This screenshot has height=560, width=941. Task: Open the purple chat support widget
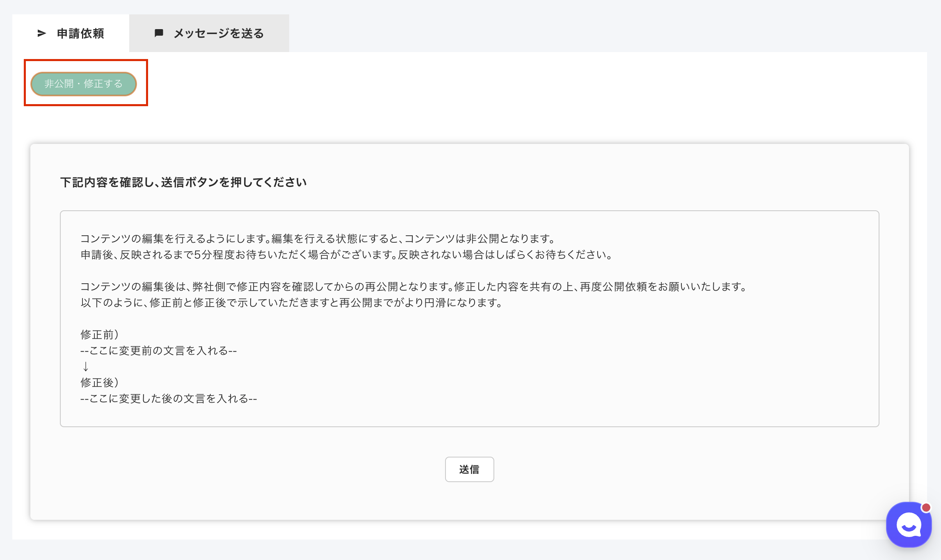pos(908,525)
